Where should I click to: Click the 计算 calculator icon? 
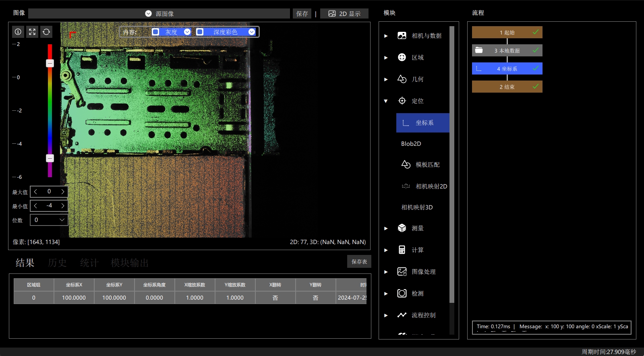402,250
